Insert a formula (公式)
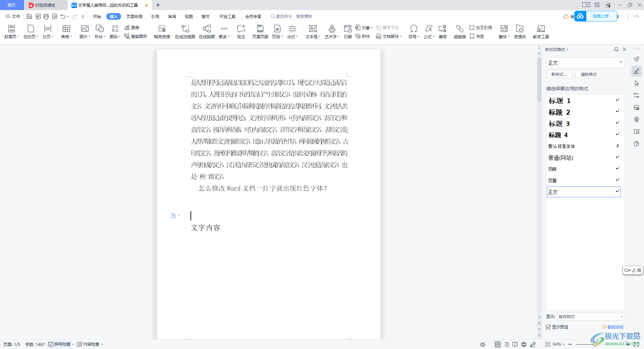 coord(429,32)
